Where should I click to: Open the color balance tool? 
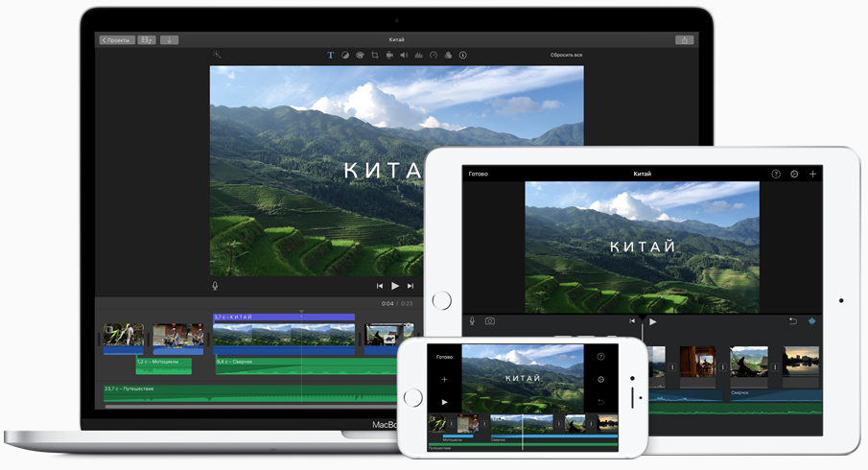[345, 55]
